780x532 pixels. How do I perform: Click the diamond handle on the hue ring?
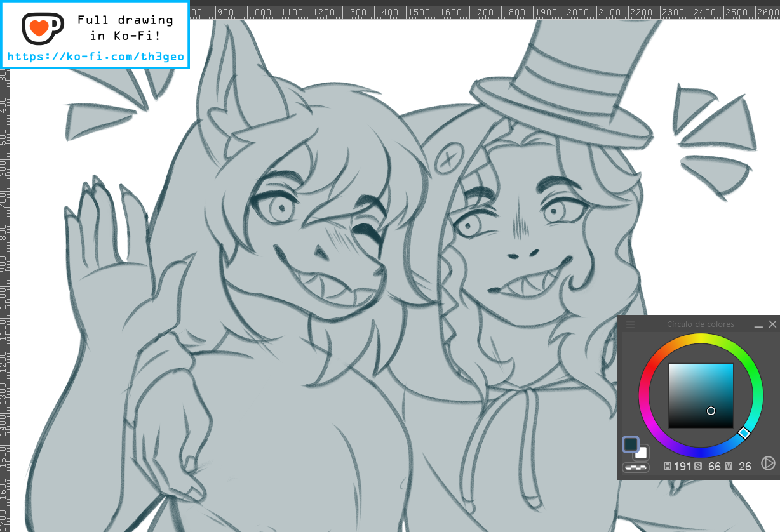[x=744, y=433]
